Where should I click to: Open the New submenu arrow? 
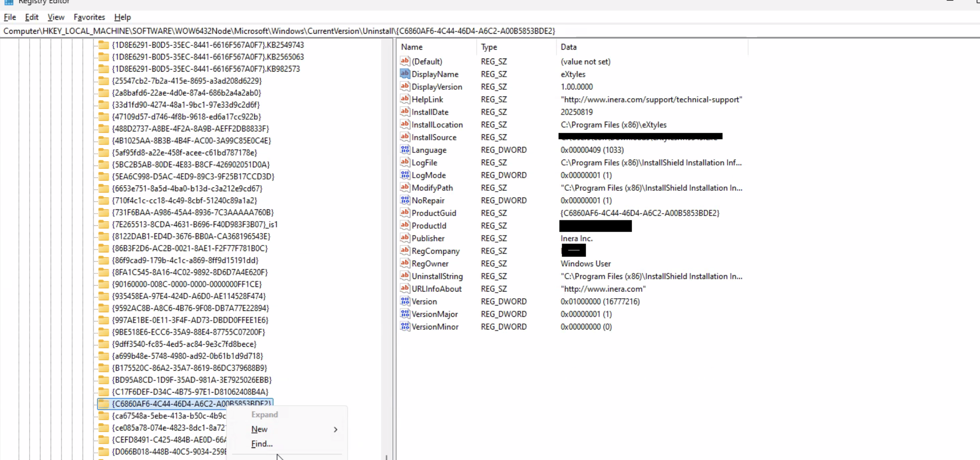335,429
